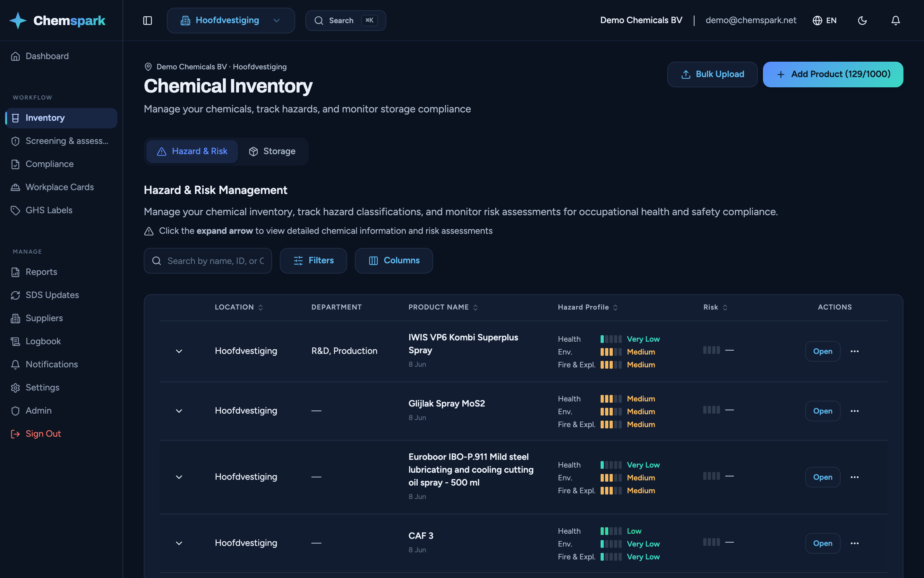This screenshot has height=578, width=924.
Task: Click the Sign Out icon
Action: [x=15, y=434]
